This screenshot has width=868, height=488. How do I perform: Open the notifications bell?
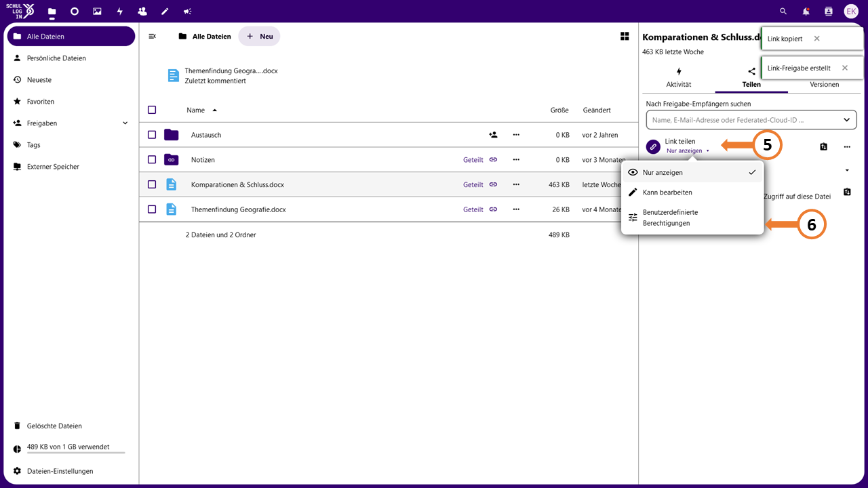[x=806, y=12]
